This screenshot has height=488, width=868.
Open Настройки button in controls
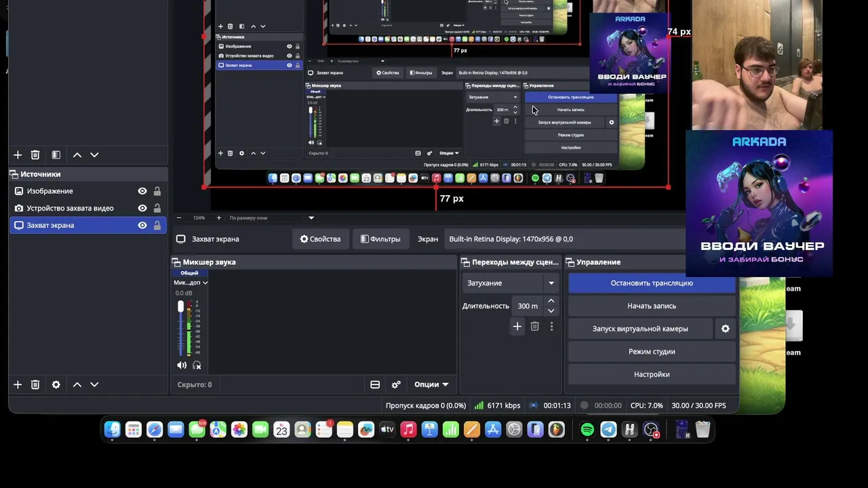point(652,374)
